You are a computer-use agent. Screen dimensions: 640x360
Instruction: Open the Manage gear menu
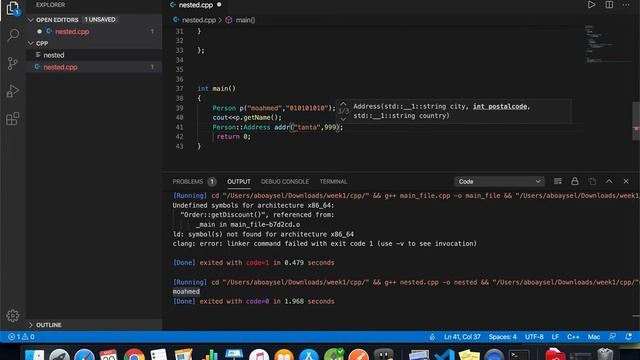click(x=13, y=316)
